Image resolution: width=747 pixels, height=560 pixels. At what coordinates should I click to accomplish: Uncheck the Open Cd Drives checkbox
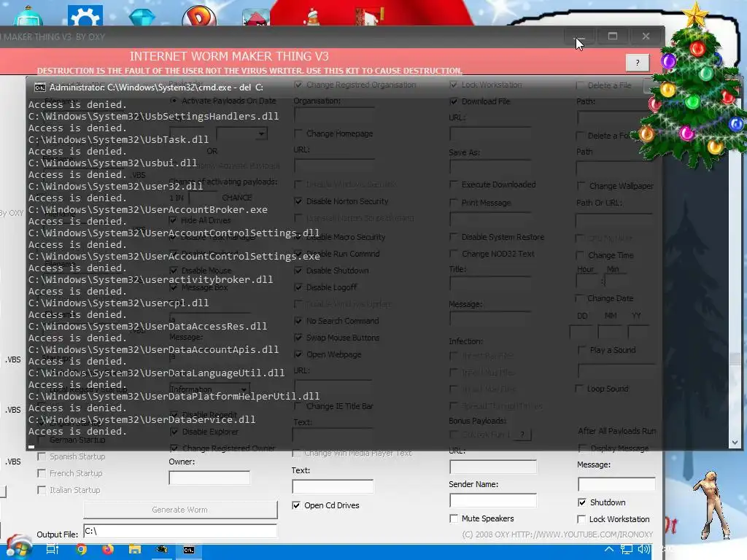click(296, 505)
